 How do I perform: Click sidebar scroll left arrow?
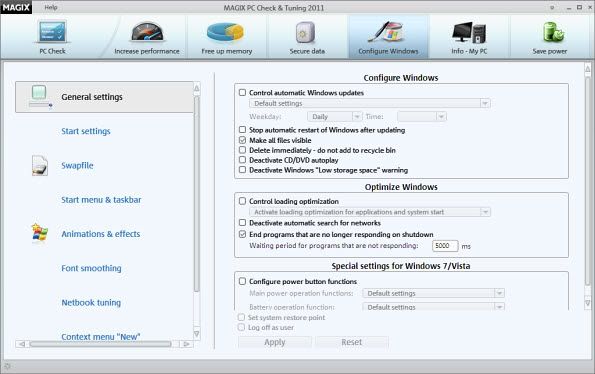(x=22, y=344)
